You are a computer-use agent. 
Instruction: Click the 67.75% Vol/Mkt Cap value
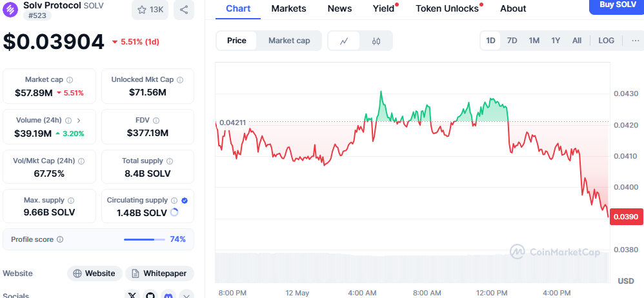click(x=49, y=174)
